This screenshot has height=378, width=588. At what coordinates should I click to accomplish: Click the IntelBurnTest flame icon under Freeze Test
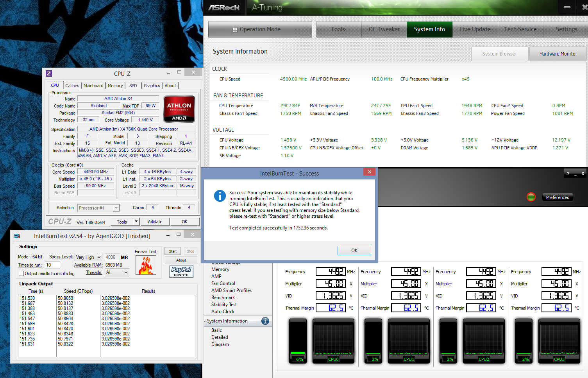146,265
